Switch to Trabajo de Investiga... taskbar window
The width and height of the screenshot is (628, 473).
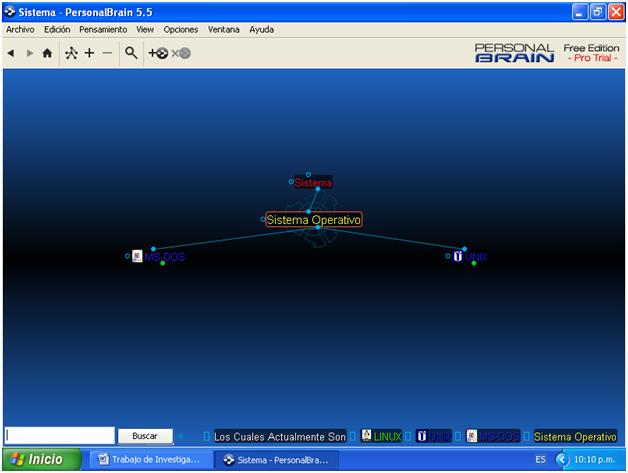tap(150, 459)
